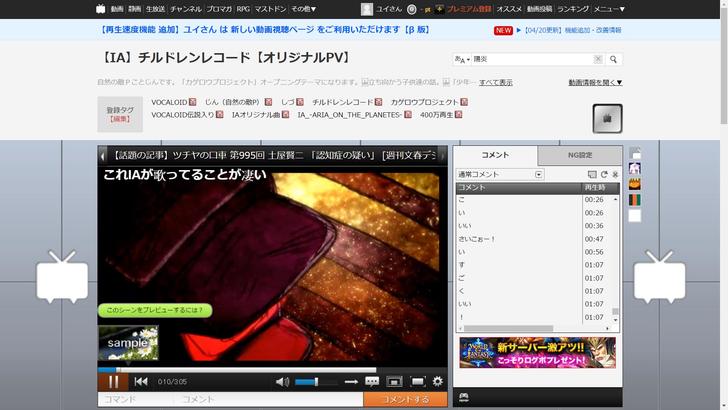The width and height of the screenshot is (728, 410).
Task: Switch to NG設定 tab
Action: point(580,155)
